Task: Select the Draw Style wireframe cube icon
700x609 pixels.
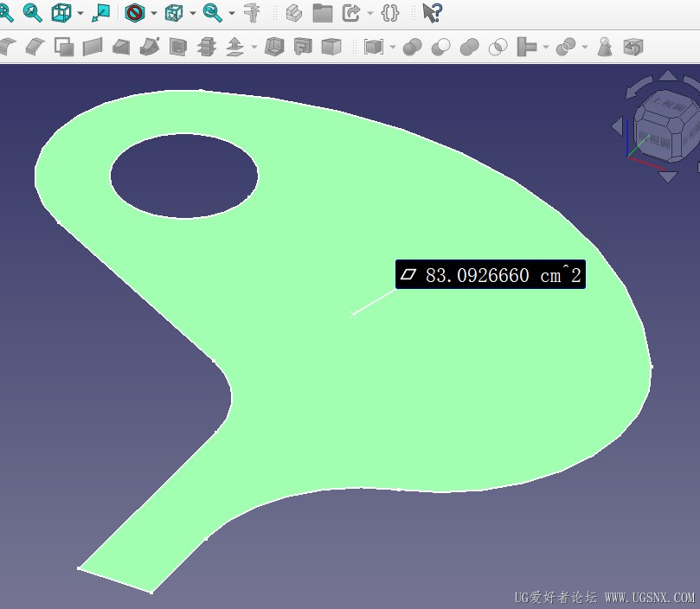Action: (61, 12)
